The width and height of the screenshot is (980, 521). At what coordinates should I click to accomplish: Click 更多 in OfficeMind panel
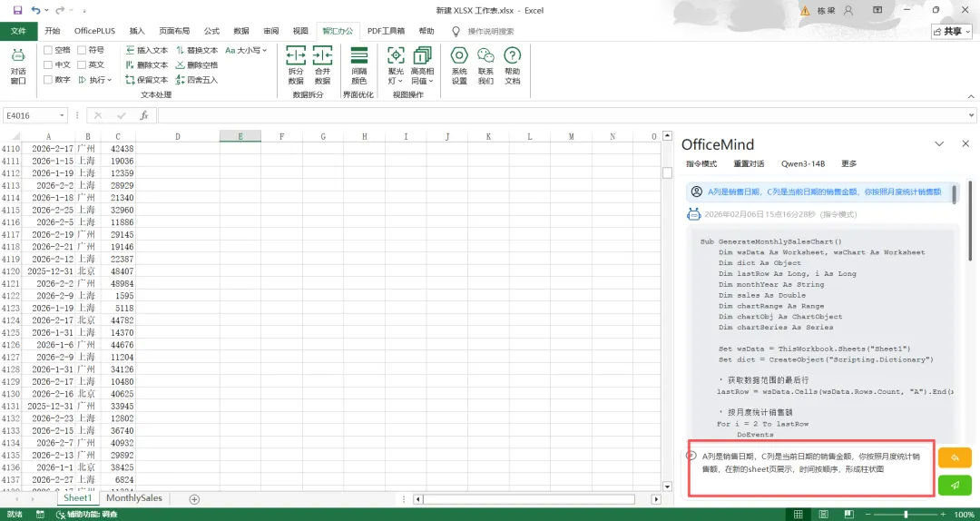click(x=848, y=164)
